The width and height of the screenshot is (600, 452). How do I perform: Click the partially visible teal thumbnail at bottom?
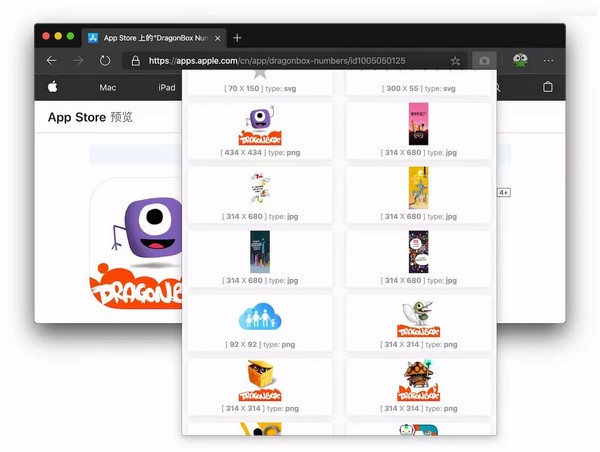point(419,429)
